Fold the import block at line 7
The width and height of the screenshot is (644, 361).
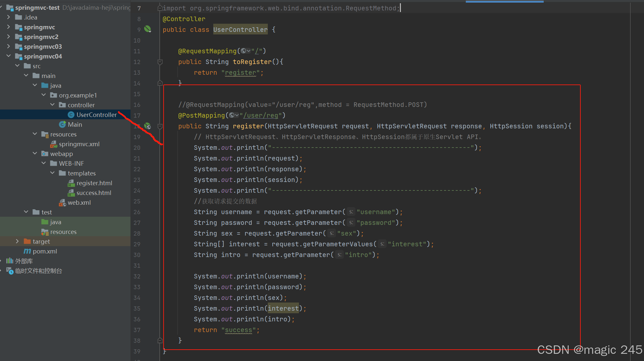coord(160,8)
